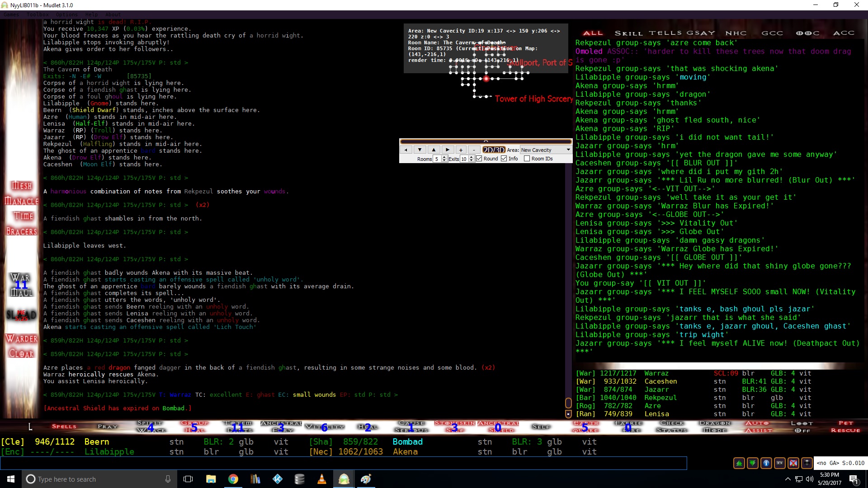
Task: Switch to the TELLS chat tab
Action: point(665,33)
